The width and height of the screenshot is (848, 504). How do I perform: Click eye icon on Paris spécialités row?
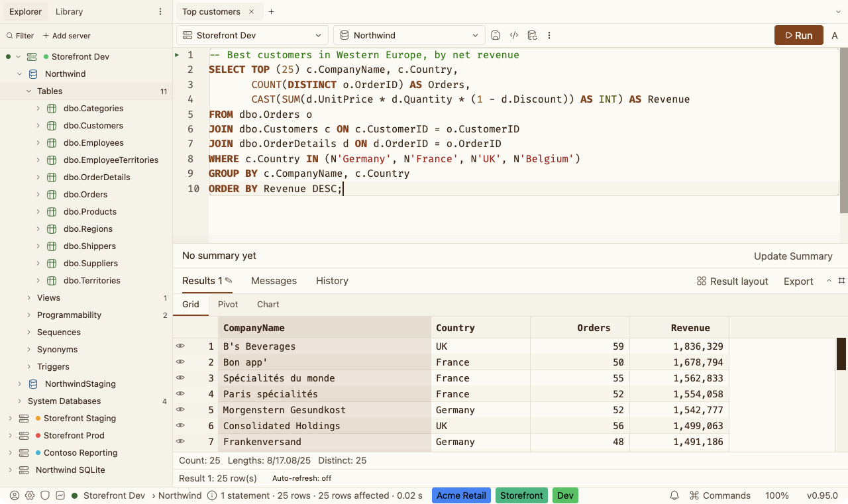click(x=180, y=393)
